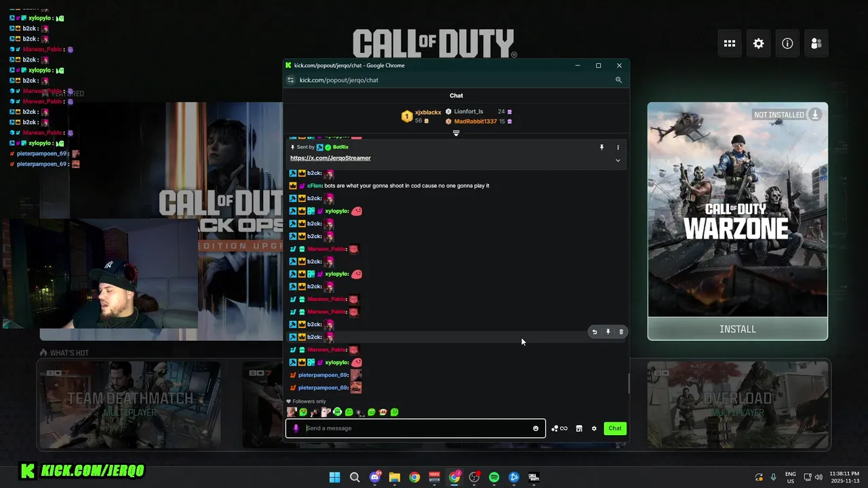Viewport: 868px width, 488px height.
Task: Insert the second quick emote from the left
Action: (x=303, y=412)
